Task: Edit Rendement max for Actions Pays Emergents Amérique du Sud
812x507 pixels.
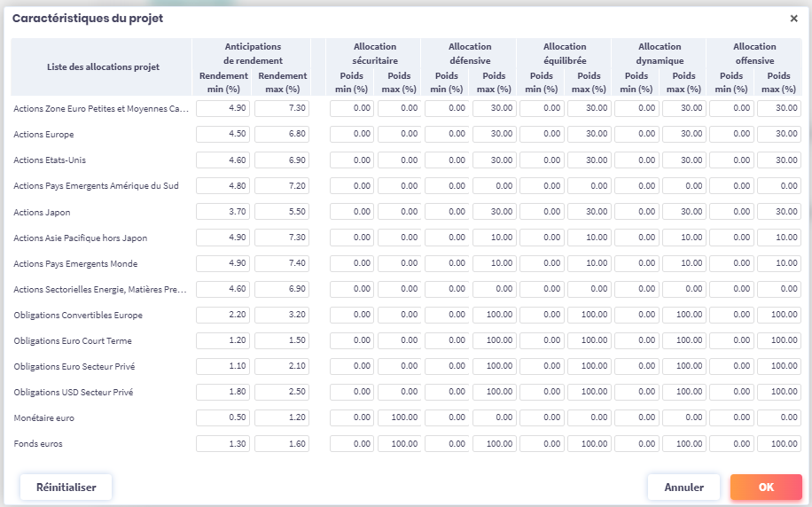Action: 282,186
